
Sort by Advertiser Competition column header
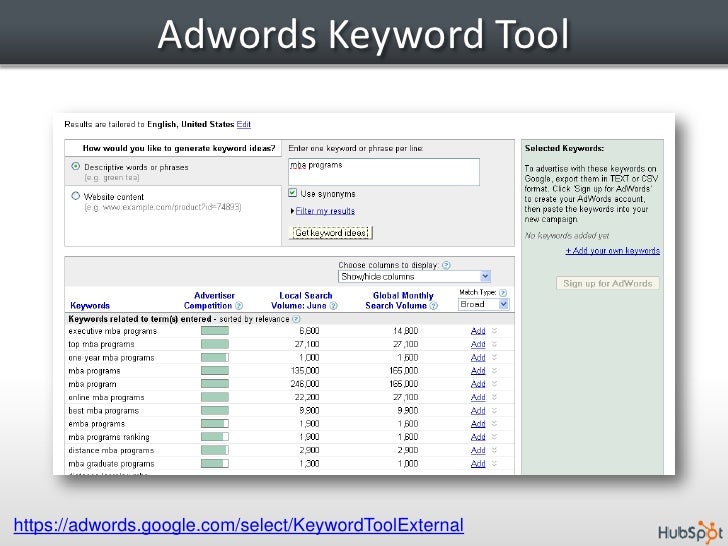tap(209, 301)
